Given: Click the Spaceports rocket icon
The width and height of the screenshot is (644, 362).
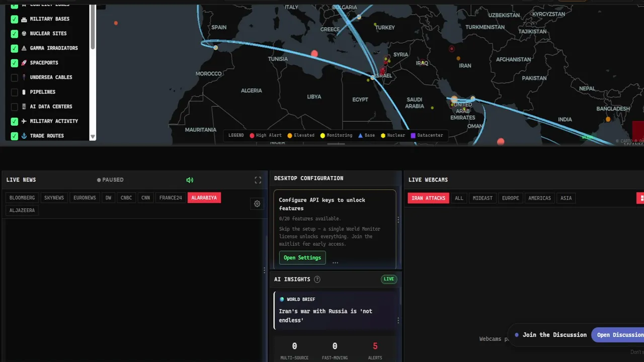Looking at the screenshot, I should click(x=24, y=63).
